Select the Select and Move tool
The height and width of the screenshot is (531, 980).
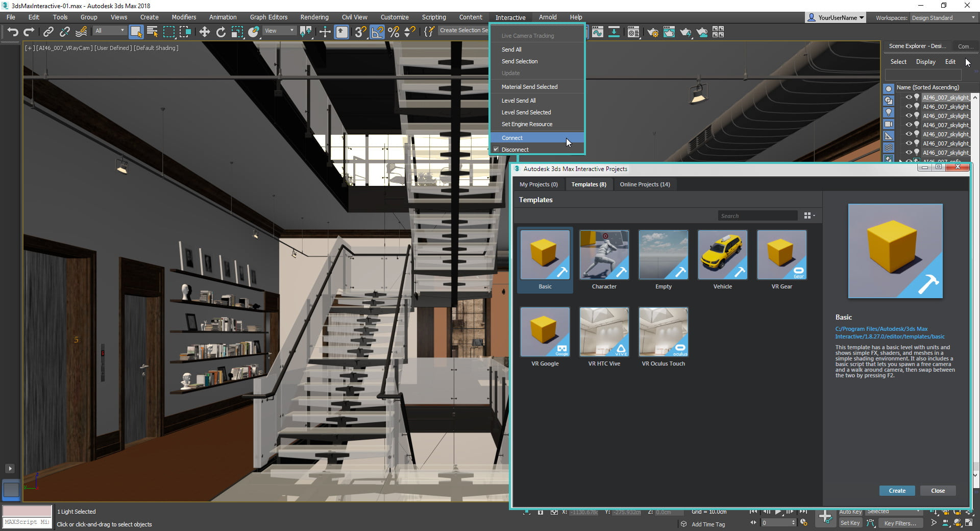click(204, 32)
